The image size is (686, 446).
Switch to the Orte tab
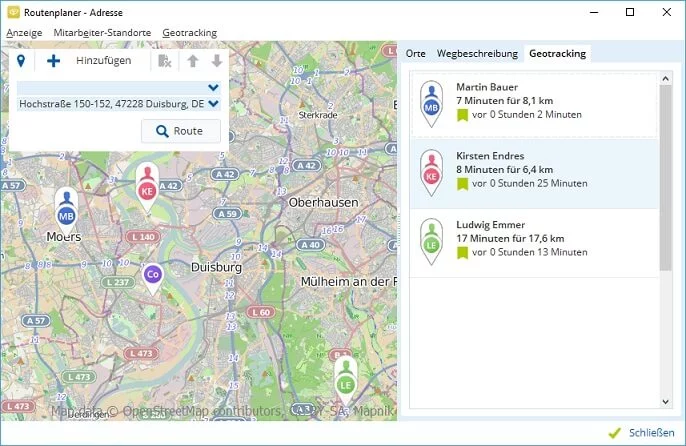click(x=415, y=54)
